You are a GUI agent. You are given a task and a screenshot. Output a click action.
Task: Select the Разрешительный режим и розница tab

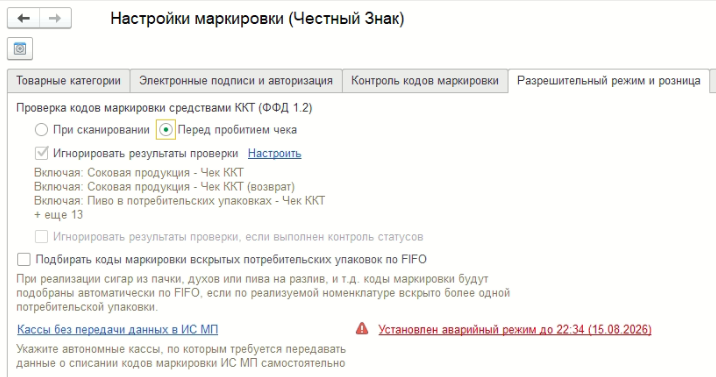point(609,81)
